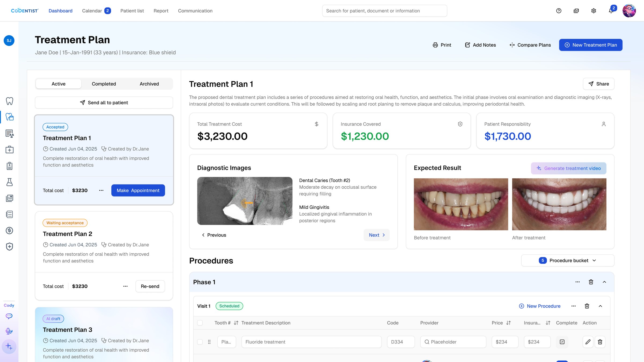Delete Visit 1 using trash icon

pyautogui.click(x=587, y=306)
